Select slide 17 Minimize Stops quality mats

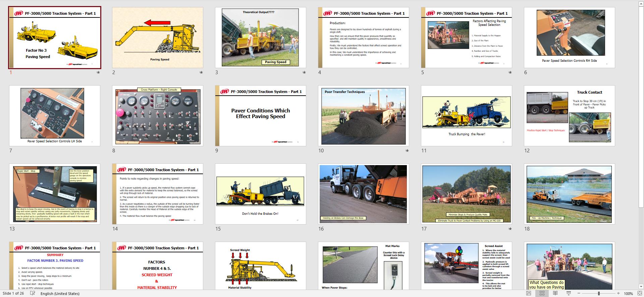point(467,194)
